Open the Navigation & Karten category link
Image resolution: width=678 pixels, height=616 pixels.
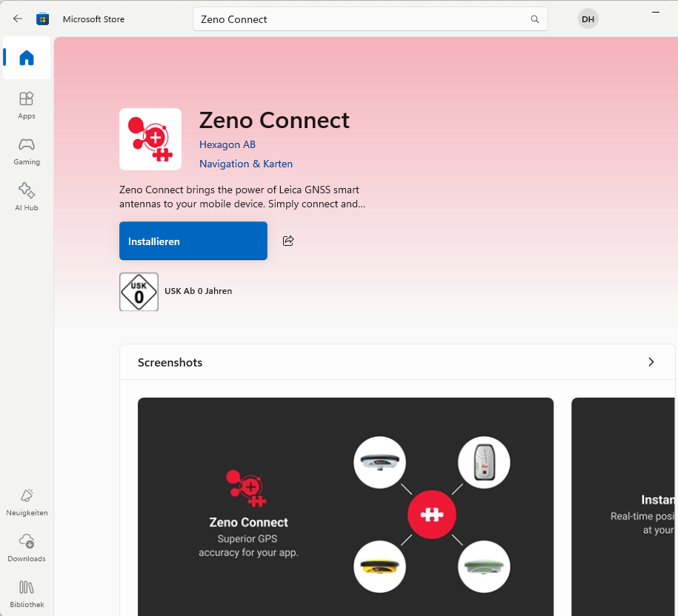click(246, 164)
